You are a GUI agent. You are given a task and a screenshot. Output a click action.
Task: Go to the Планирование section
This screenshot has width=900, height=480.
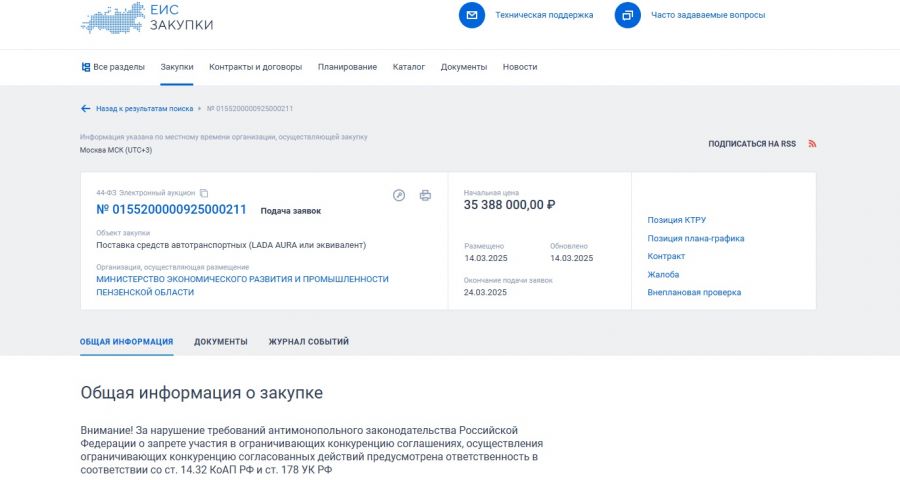tap(347, 67)
